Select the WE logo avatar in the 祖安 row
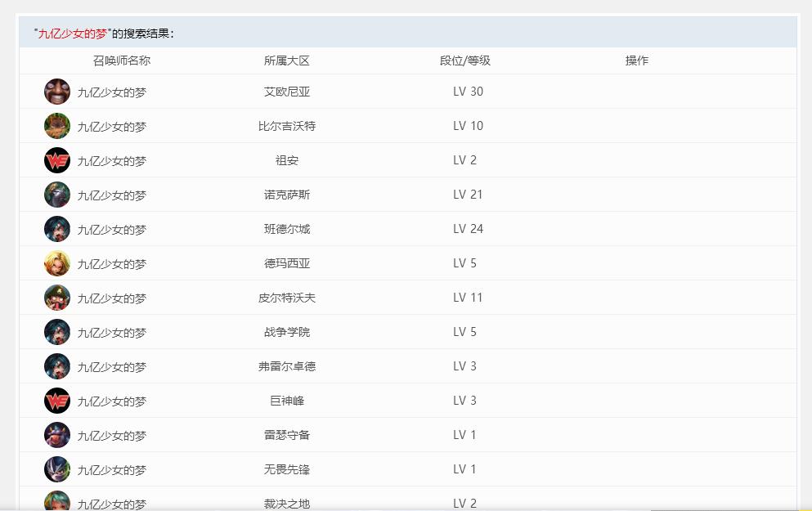Image resolution: width=812 pixels, height=511 pixels. coord(57,160)
